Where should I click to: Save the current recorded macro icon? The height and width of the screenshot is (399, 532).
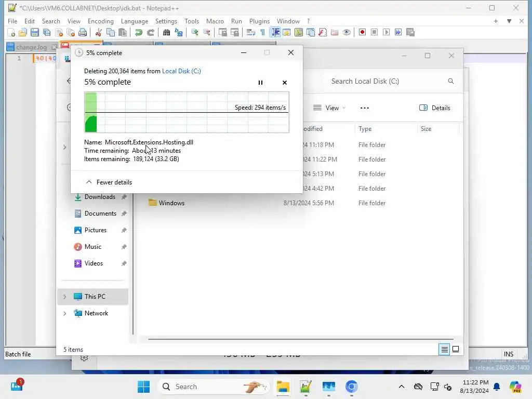pos(410,32)
